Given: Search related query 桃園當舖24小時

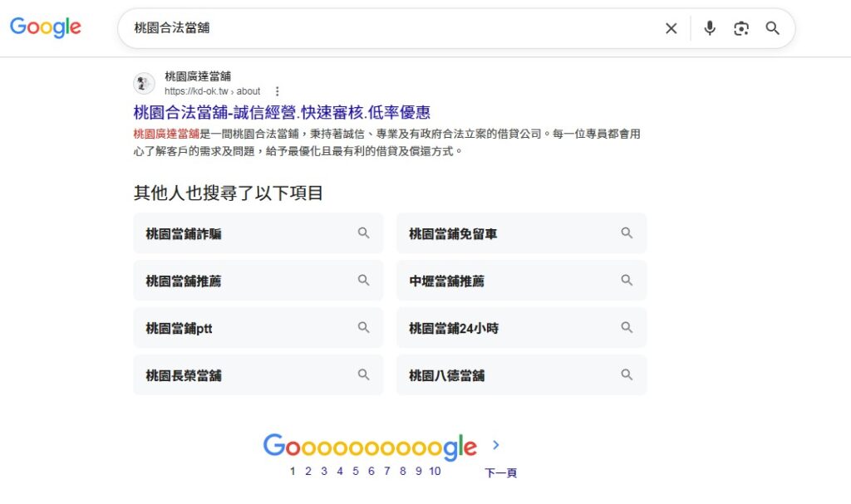Looking at the screenshot, I should pyautogui.click(x=522, y=328).
